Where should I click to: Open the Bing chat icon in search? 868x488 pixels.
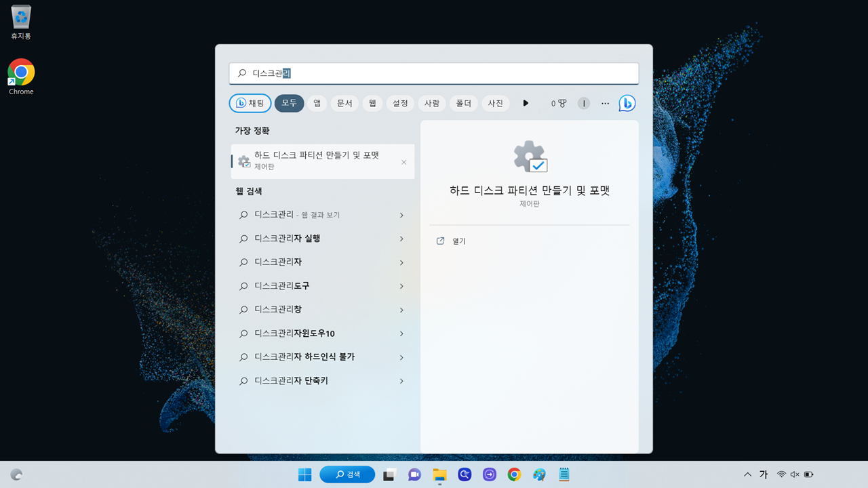point(627,103)
